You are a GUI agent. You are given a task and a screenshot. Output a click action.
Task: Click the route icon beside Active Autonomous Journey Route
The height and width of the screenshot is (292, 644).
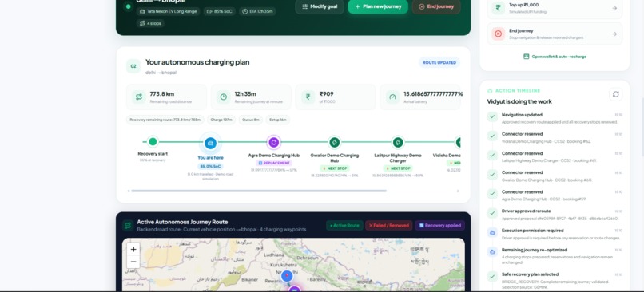pos(128,225)
